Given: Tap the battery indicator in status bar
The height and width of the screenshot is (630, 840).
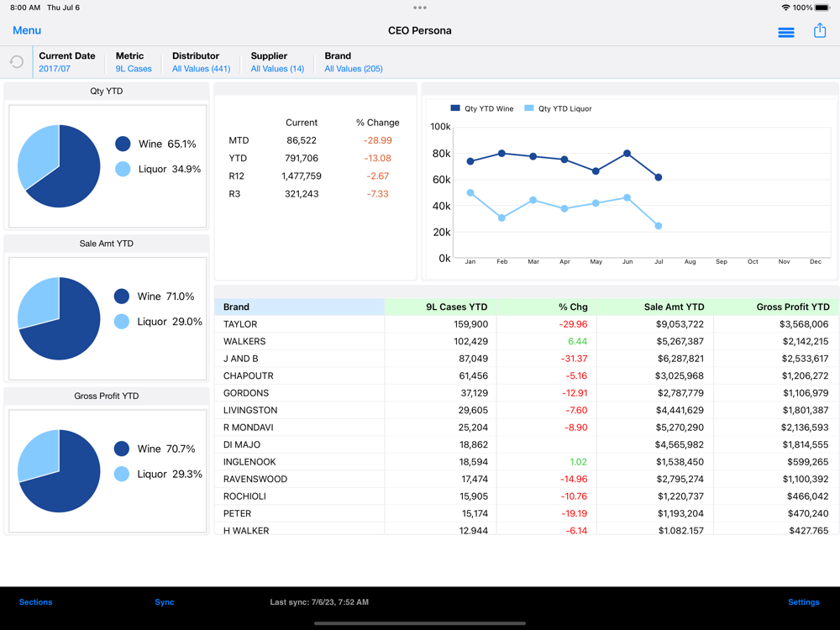Looking at the screenshot, I should tap(823, 8).
